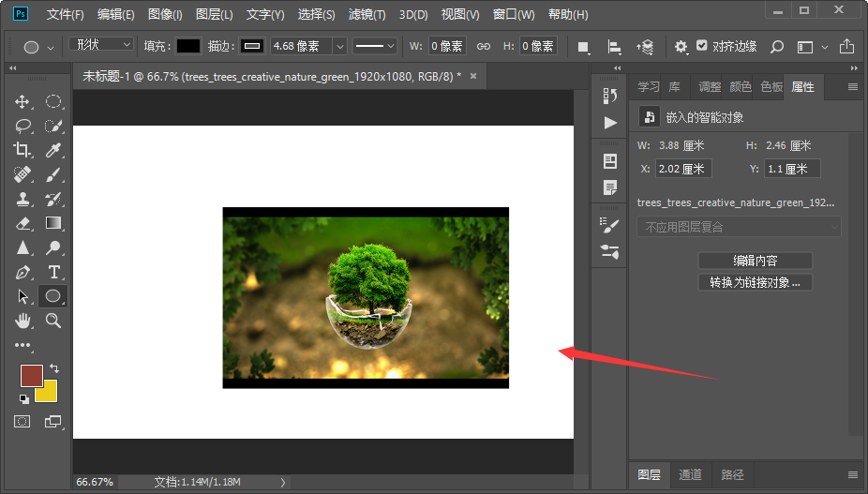Select the Dodge tool
This screenshot has height=494, width=868.
click(x=53, y=247)
